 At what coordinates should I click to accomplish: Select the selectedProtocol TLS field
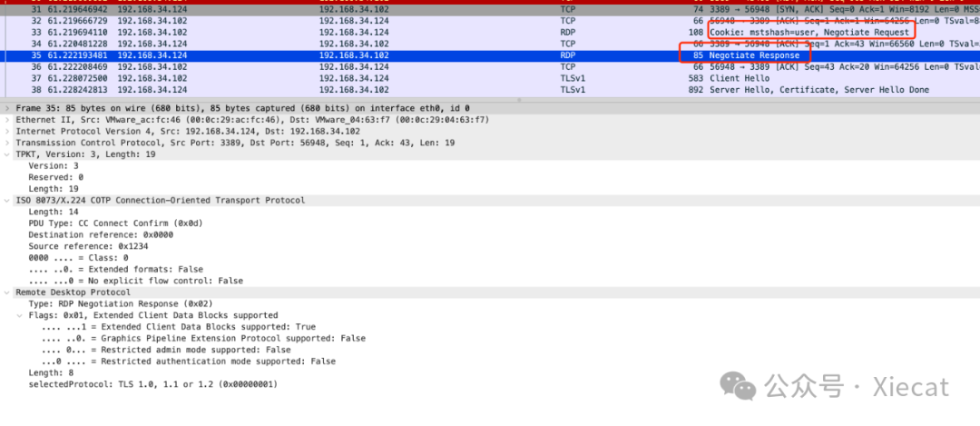point(152,384)
